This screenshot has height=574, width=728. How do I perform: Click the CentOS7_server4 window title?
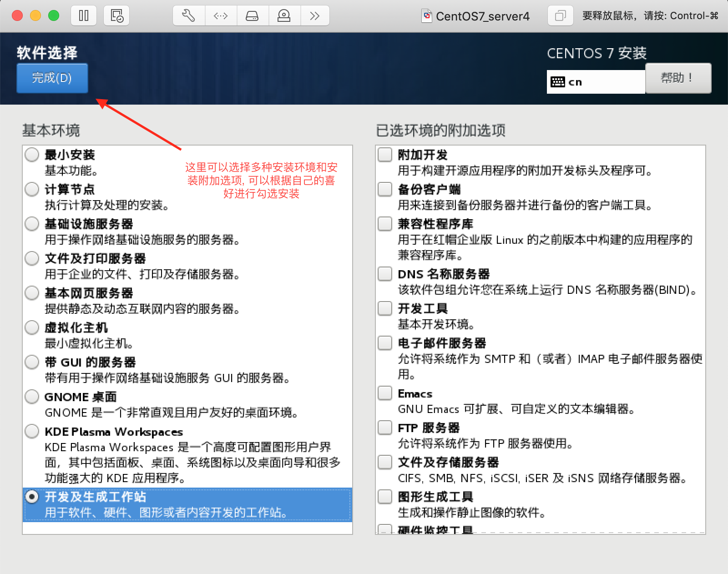click(482, 16)
